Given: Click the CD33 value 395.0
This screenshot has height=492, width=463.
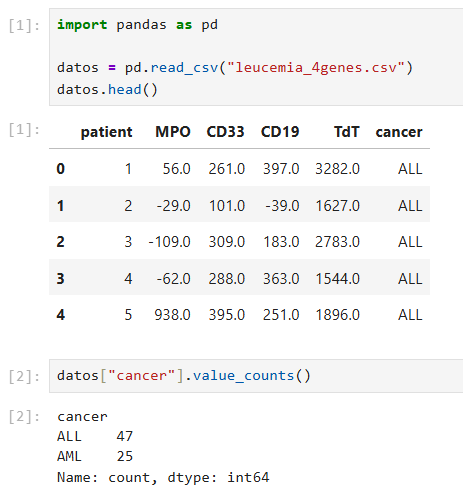Looking at the screenshot, I should (x=227, y=315).
